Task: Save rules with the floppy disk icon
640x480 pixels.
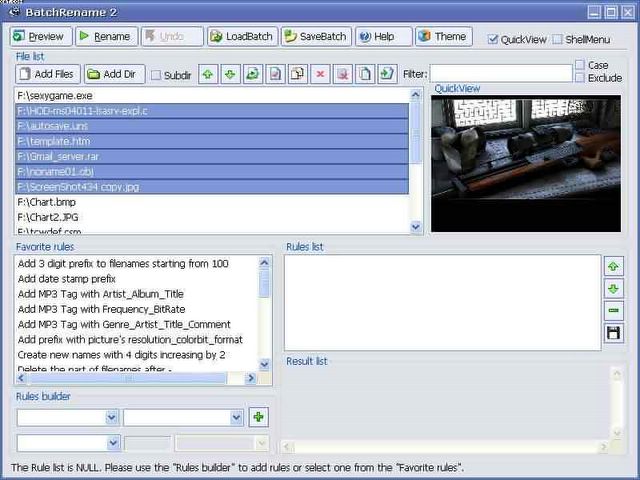Action: 613,333
